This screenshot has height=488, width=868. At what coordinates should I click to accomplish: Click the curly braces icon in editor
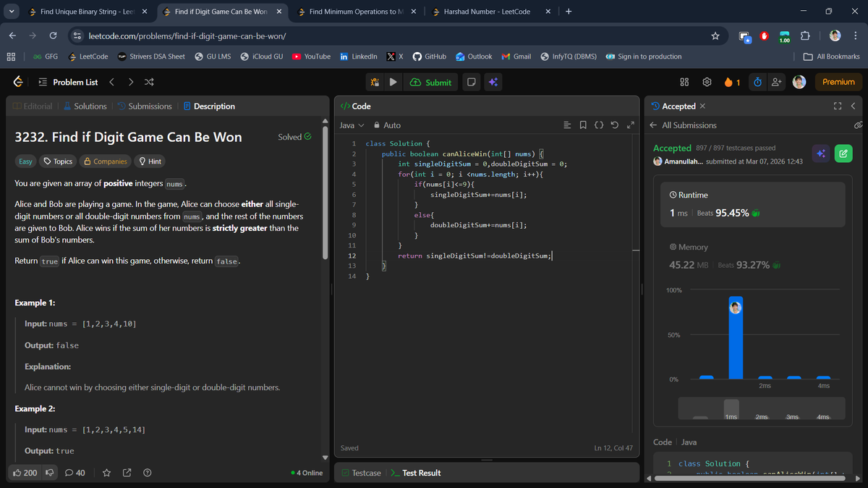599,125
